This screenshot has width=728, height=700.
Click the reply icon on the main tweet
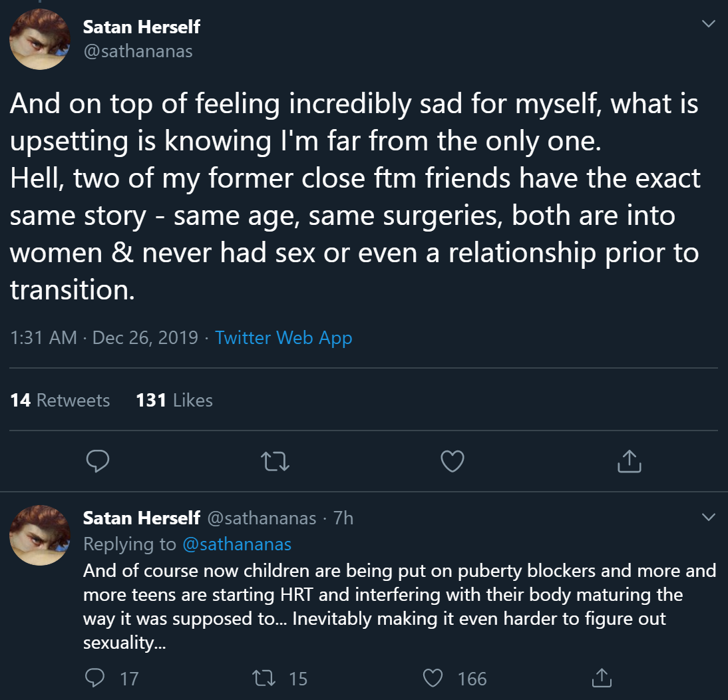98,461
